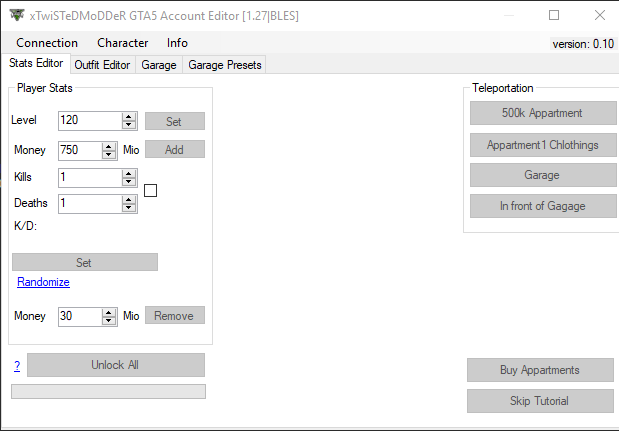619x431 pixels.
Task: Switch to the Stats Editor tab
Action: coord(36,63)
